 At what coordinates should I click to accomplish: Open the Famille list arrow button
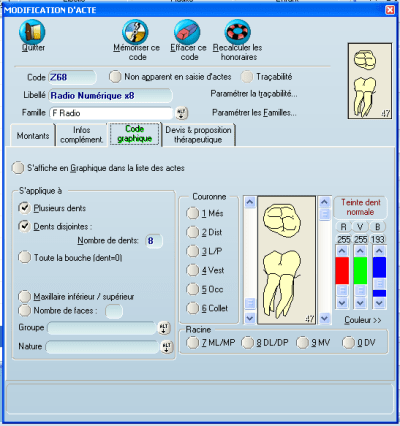tap(181, 113)
